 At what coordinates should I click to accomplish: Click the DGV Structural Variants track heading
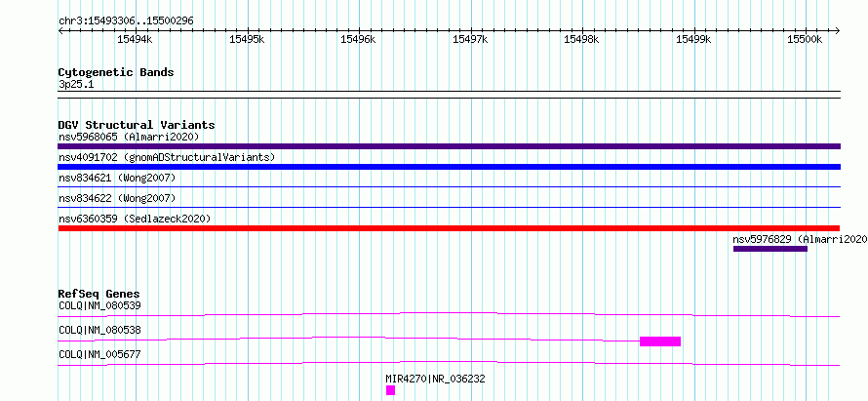coord(137,125)
